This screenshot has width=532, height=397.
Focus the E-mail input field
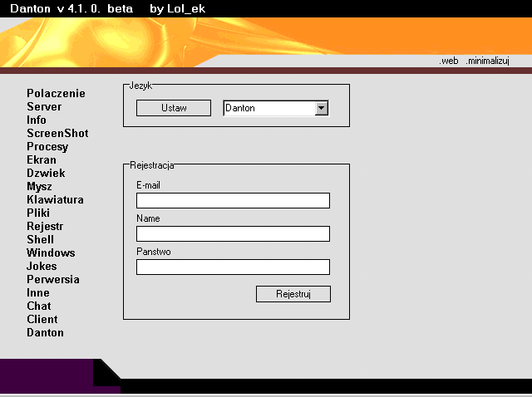(x=233, y=200)
